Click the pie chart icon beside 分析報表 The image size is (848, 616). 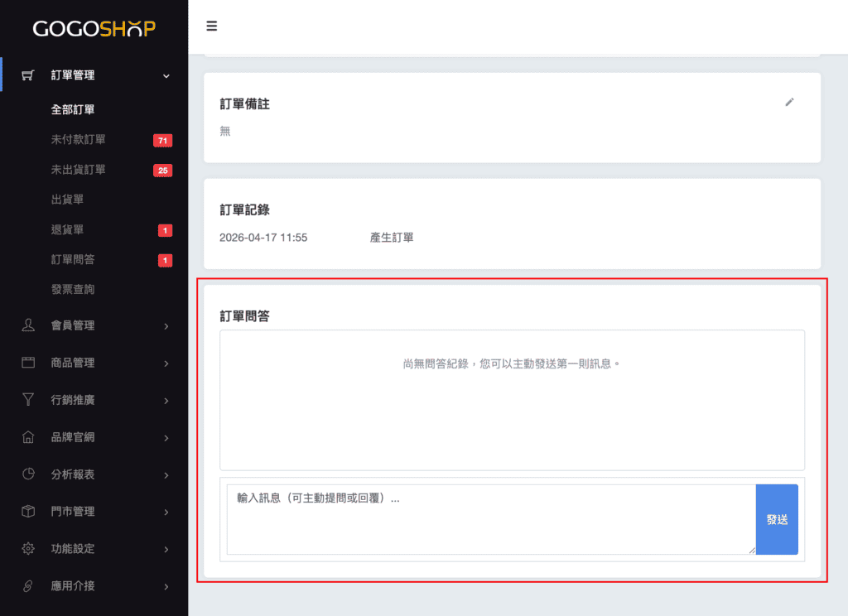[x=28, y=474]
